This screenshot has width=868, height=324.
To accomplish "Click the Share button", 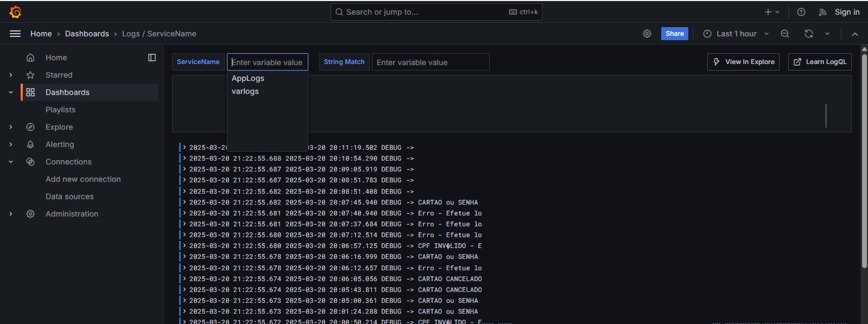I will point(675,34).
